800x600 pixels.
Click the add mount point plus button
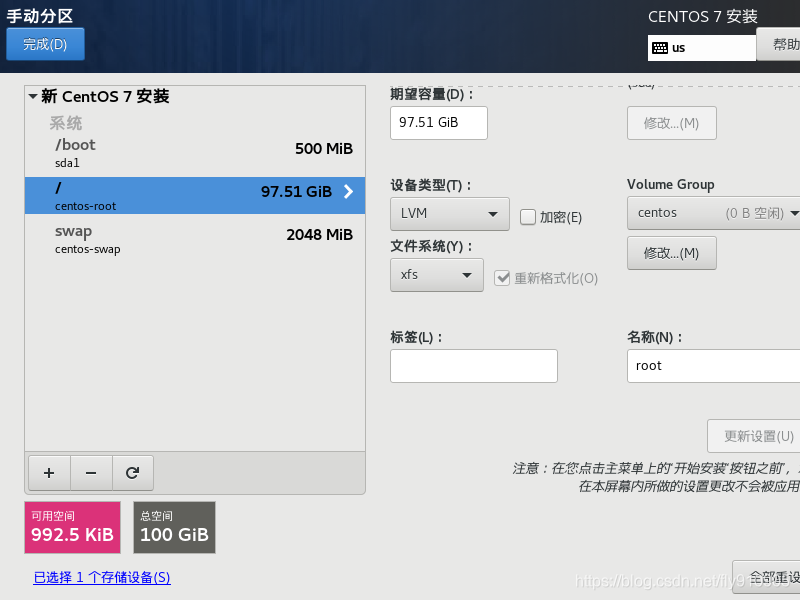[49, 473]
